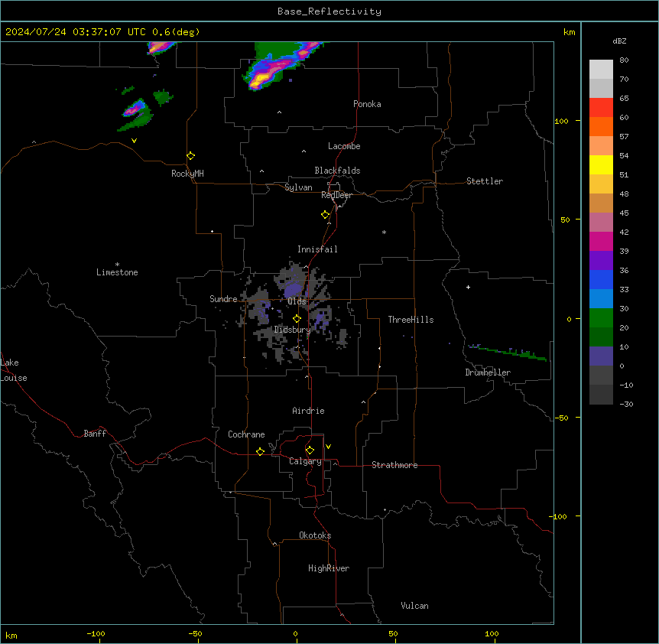Viewport: 659px width, 644px height.
Task: Click the Olds town label
Action: click(297, 301)
